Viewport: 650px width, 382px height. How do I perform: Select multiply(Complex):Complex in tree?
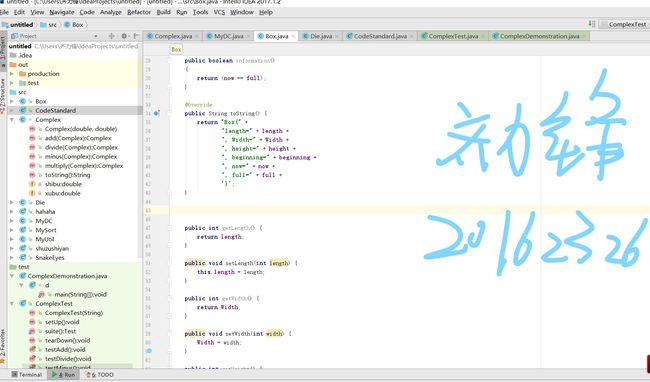(x=84, y=166)
